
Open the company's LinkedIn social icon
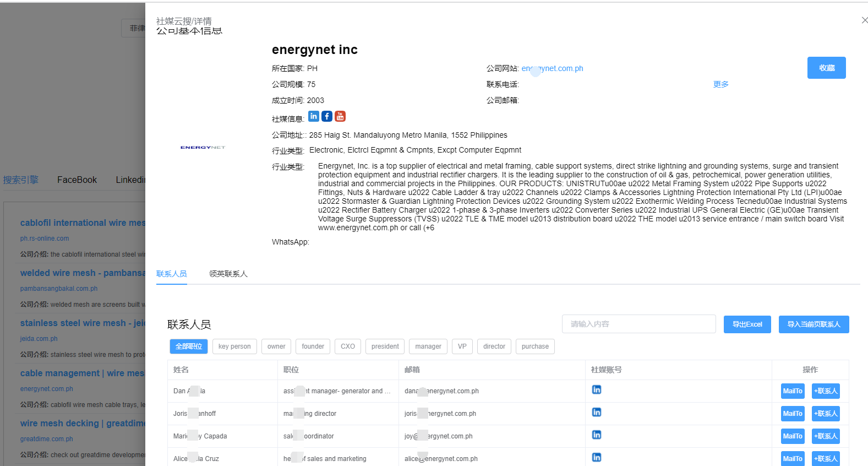click(314, 116)
